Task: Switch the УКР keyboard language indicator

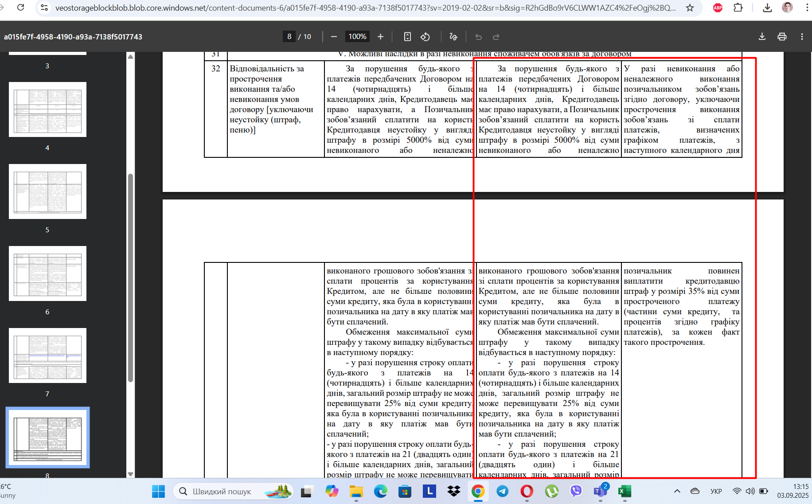Action: tap(716, 491)
